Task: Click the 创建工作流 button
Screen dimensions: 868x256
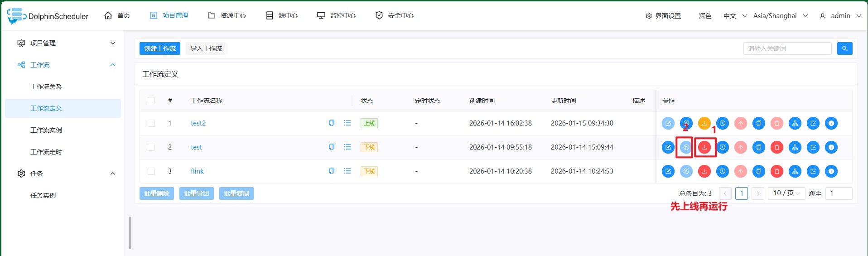Action: (x=159, y=48)
